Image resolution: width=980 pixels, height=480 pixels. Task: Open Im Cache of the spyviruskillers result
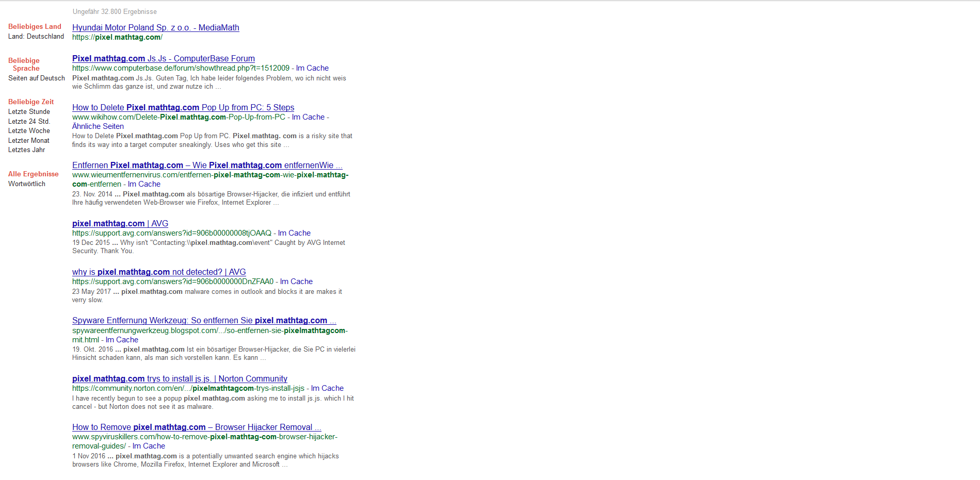pyautogui.click(x=149, y=446)
